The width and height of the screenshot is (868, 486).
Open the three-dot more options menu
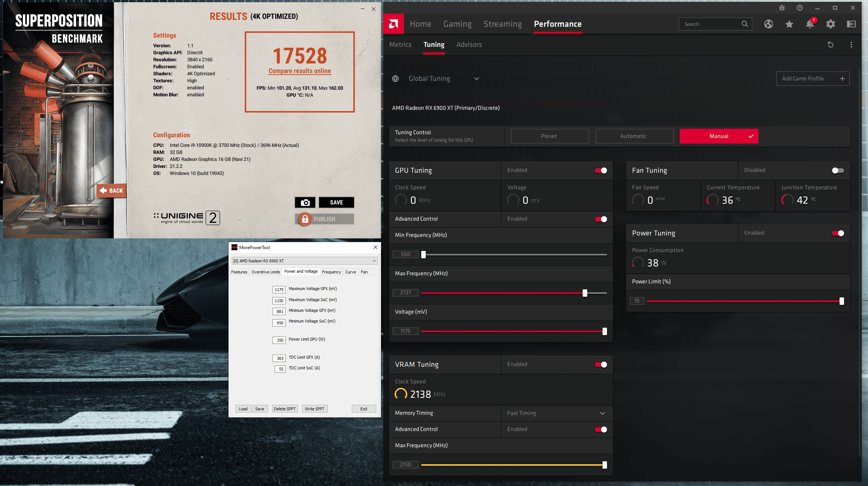click(x=851, y=45)
